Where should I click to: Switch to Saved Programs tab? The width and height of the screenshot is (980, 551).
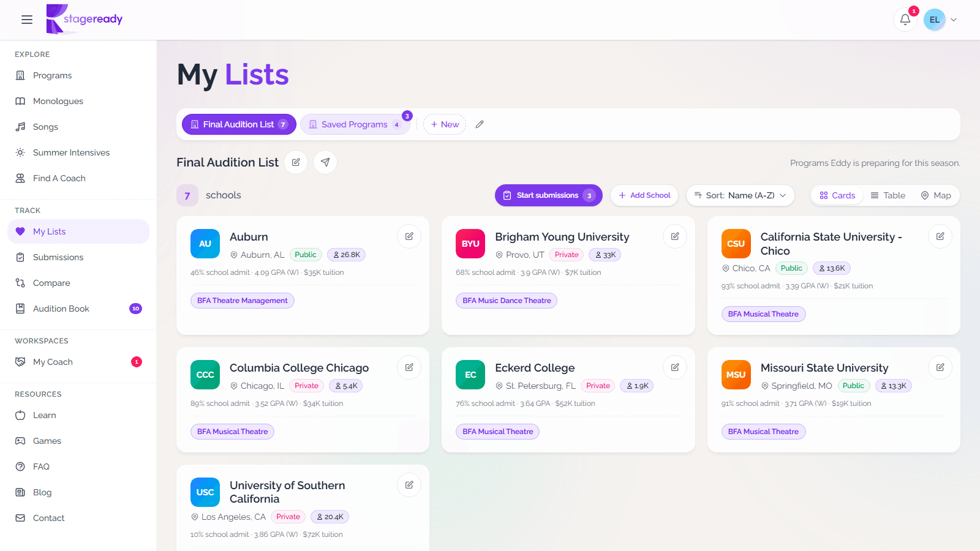point(355,124)
